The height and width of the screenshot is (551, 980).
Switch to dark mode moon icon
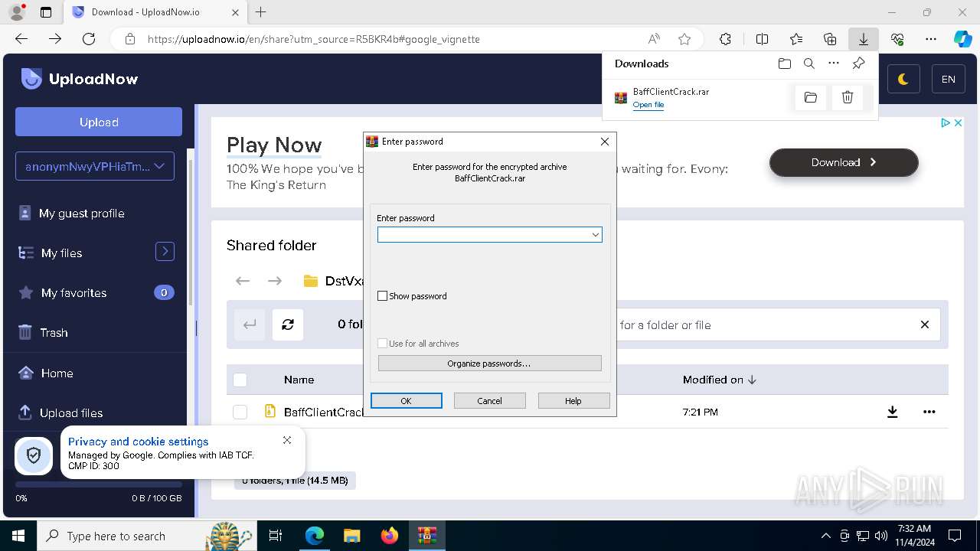(x=903, y=79)
